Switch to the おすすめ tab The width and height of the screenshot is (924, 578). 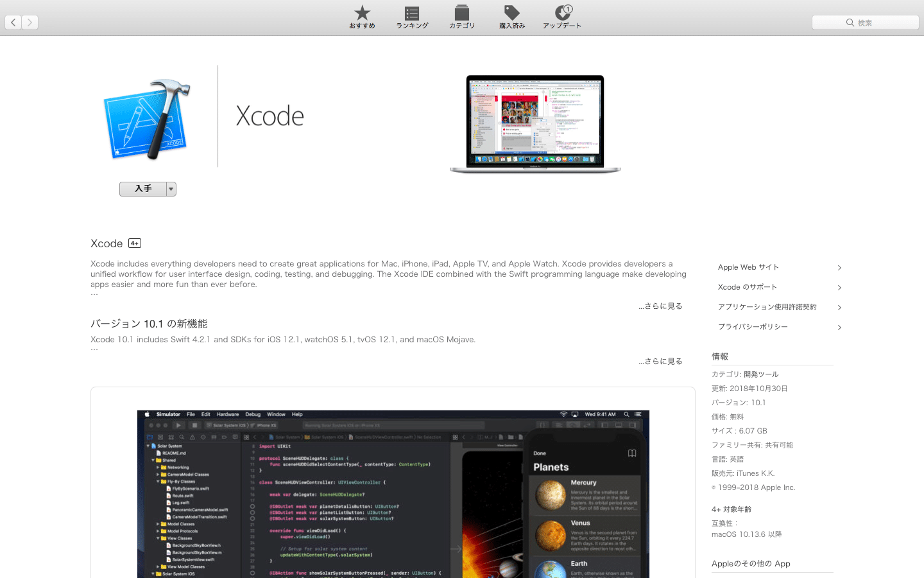click(361, 17)
